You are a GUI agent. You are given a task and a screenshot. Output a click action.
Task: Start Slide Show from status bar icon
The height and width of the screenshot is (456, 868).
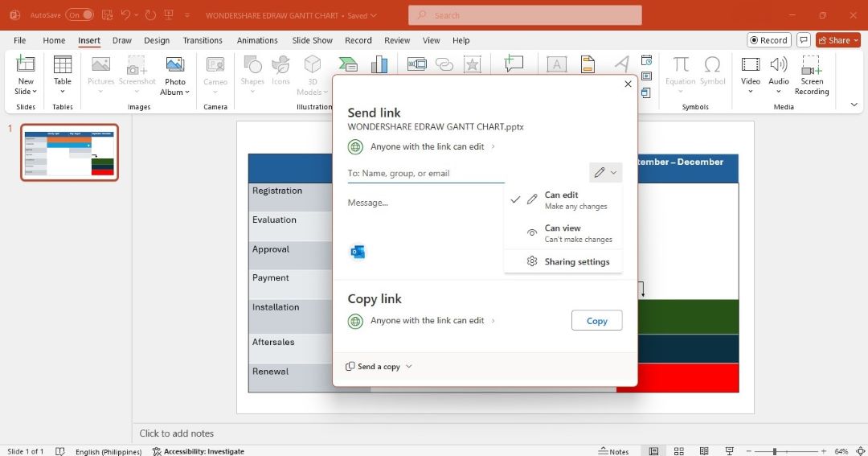click(x=729, y=451)
